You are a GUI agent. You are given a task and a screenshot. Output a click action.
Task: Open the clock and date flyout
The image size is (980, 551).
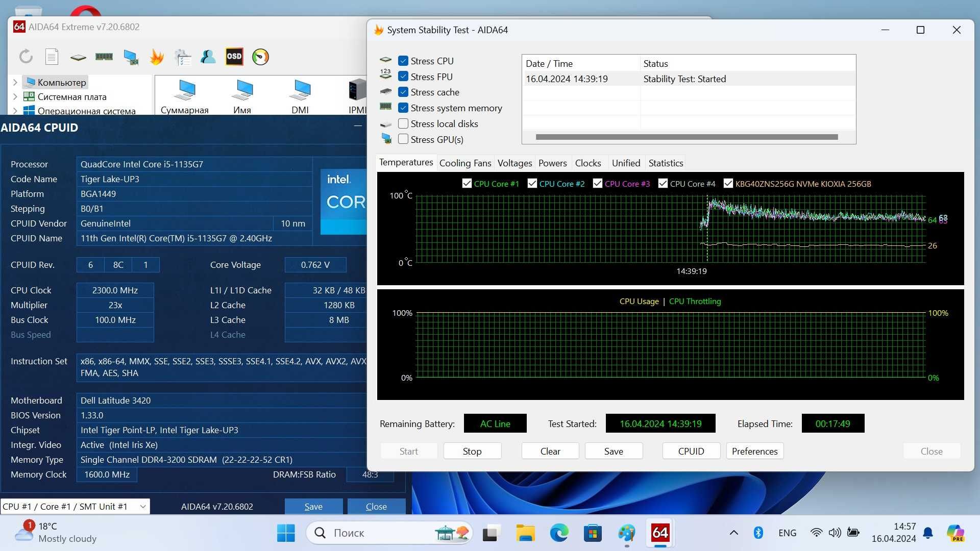[893, 533]
